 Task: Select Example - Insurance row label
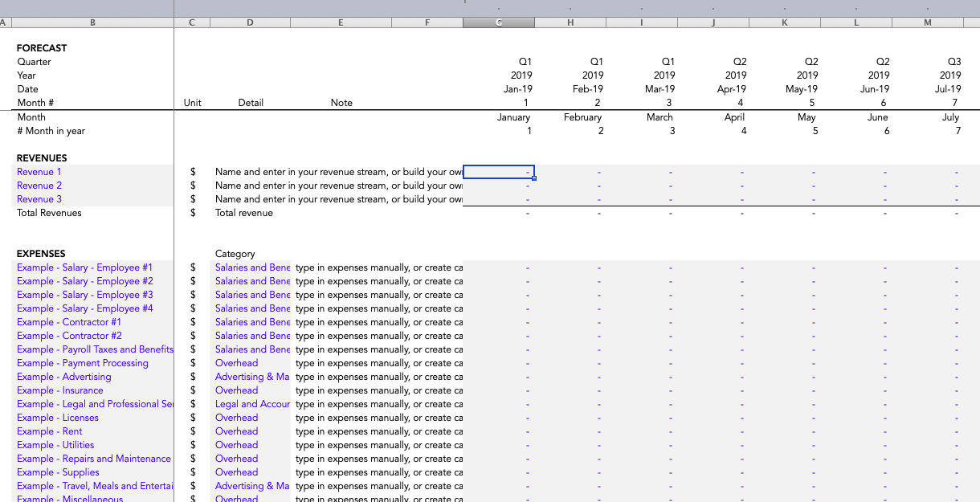(x=59, y=390)
